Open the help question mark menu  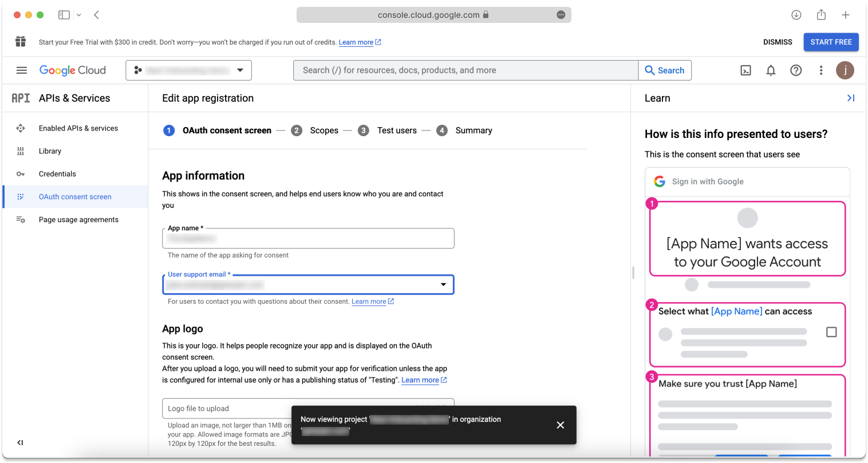tap(796, 70)
